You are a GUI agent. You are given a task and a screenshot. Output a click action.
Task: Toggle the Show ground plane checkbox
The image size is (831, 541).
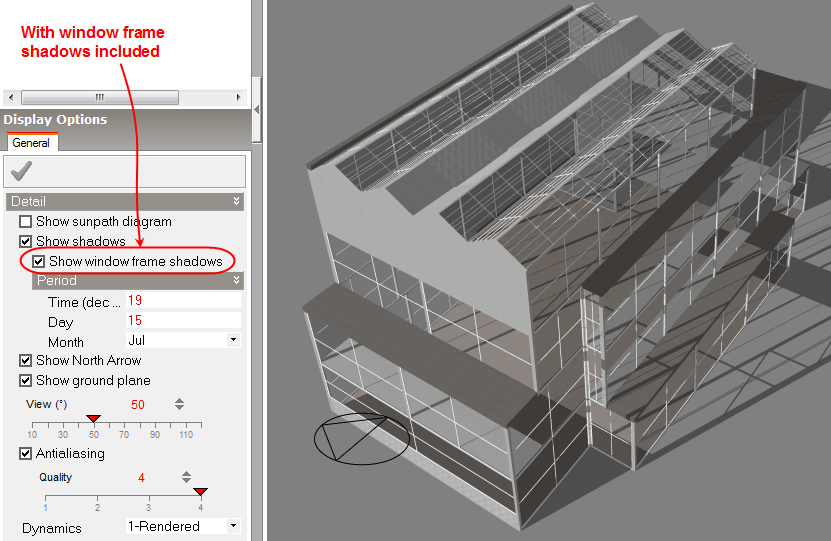tap(26, 380)
